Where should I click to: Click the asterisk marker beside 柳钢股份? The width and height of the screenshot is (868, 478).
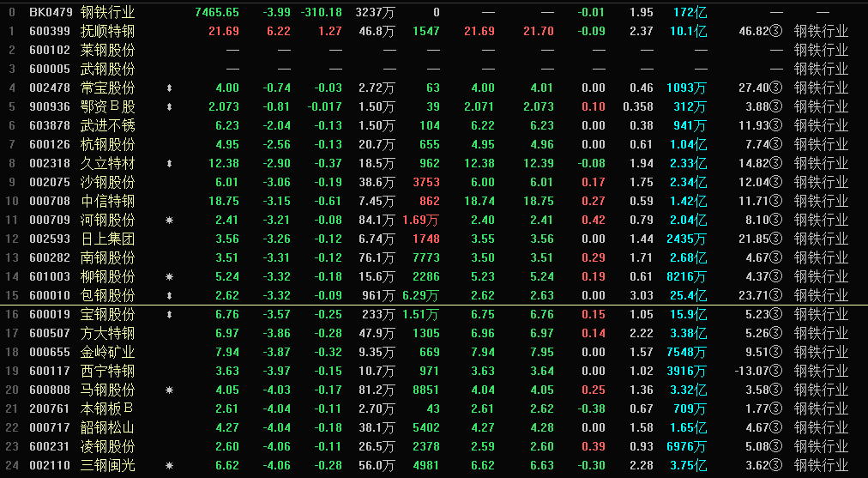coord(169,277)
